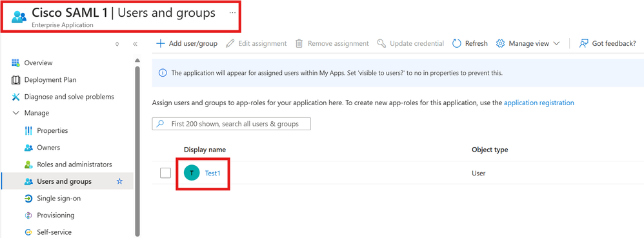Click the magnifier icon in the search box
This screenshot has height=238, width=644.
[x=161, y=123]
